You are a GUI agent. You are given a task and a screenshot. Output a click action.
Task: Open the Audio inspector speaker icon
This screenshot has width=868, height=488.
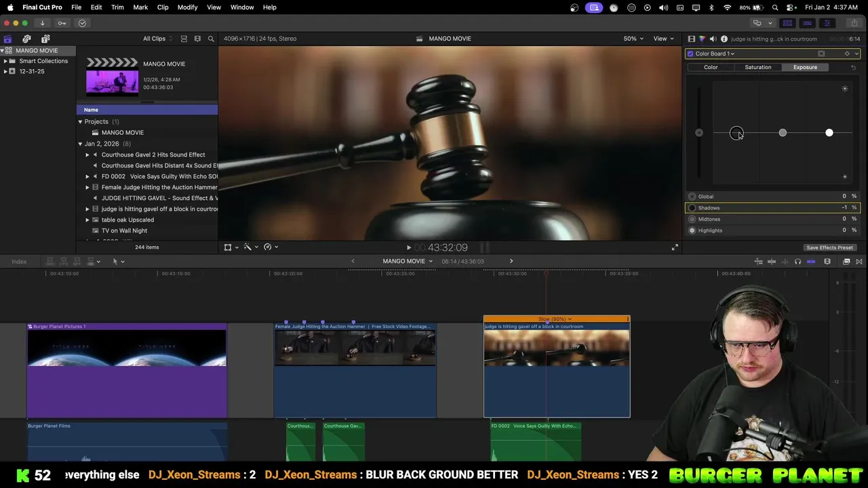point(713,39)
